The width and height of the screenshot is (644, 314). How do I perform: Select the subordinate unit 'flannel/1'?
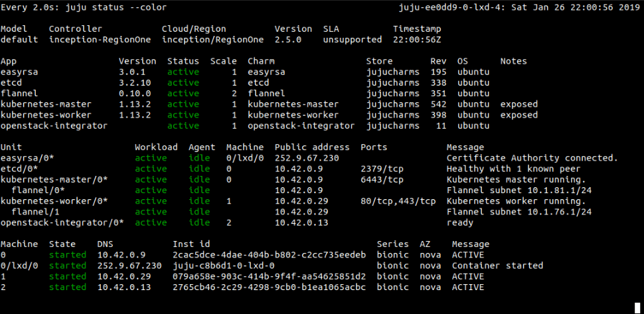click(35, 212)
